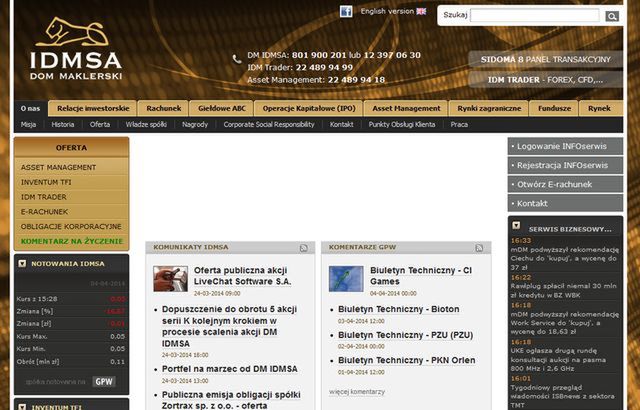Open Praca submenu item
The width and height of the screenshot is (640, 410).
click(x=459, y=124)
